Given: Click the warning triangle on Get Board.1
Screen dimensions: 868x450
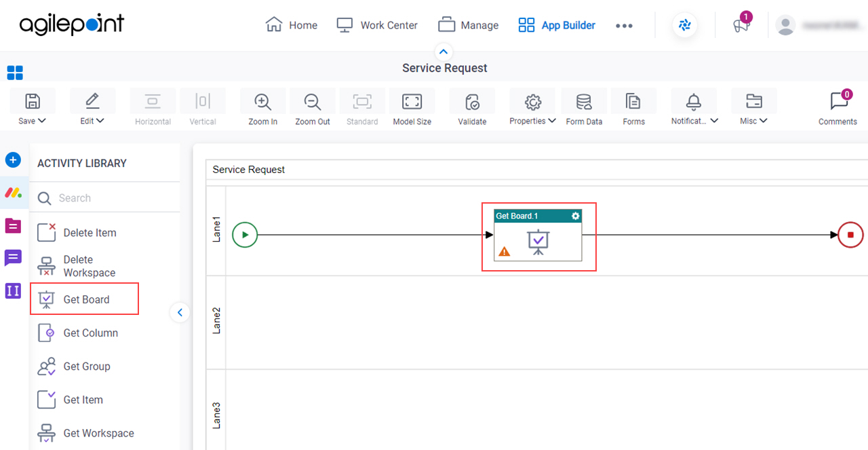Looking at the screenshot, I should (x=504, y=252).
